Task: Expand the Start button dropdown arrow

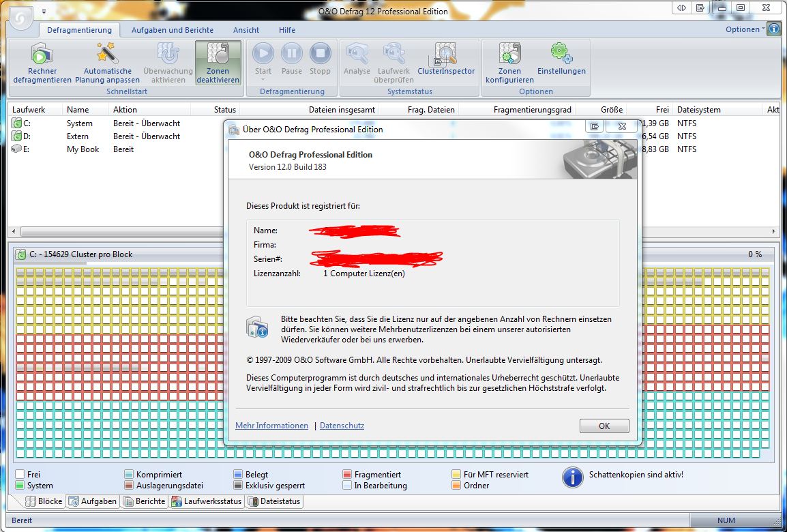Action: (263, 80)
